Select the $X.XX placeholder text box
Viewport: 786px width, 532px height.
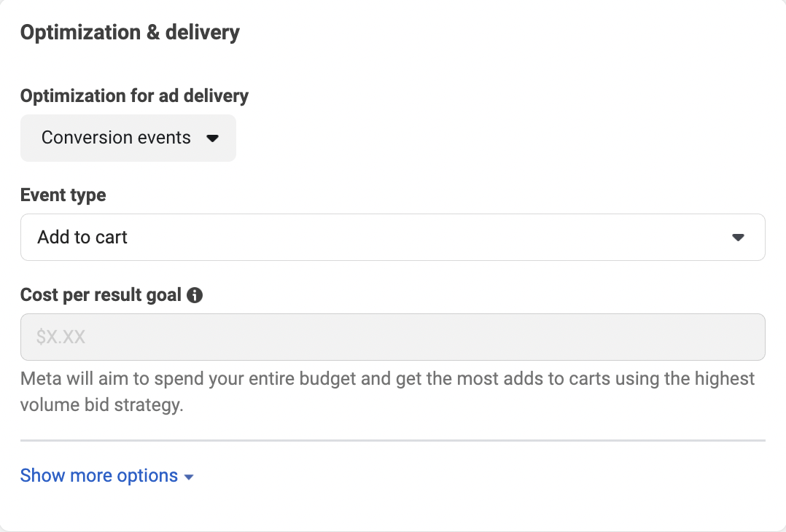392,337
